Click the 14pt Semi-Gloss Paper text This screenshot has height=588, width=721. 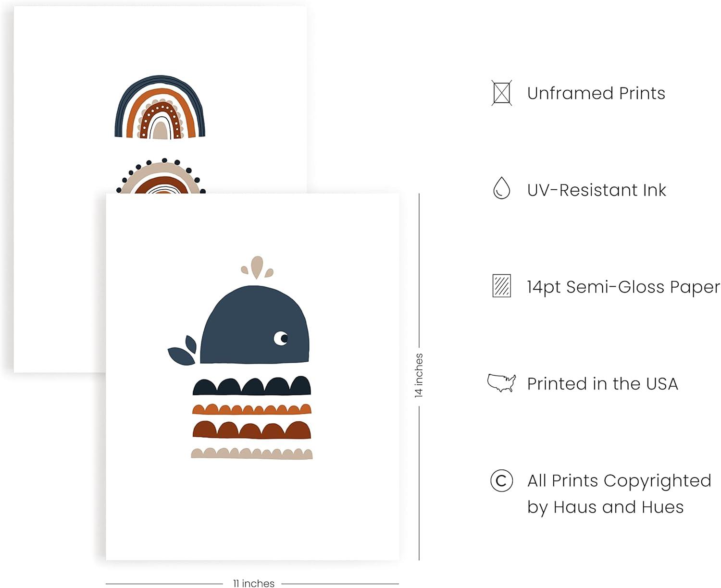click(623, 287)
